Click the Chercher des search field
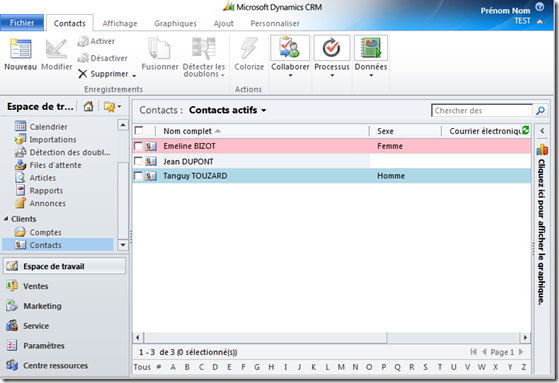Viewport: 559px width, 383px height. click(482, 111)
